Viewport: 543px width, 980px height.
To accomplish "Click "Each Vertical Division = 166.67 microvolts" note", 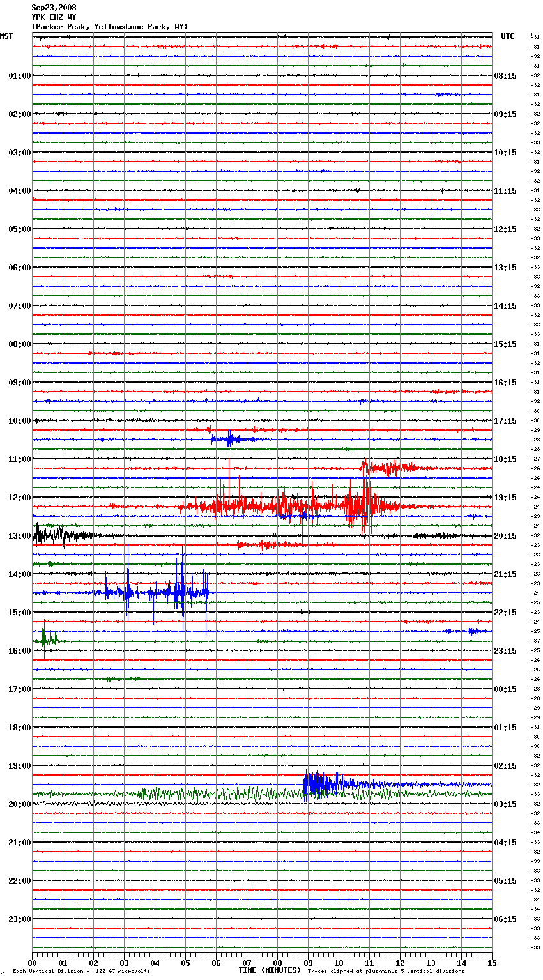I will point(81,972).
